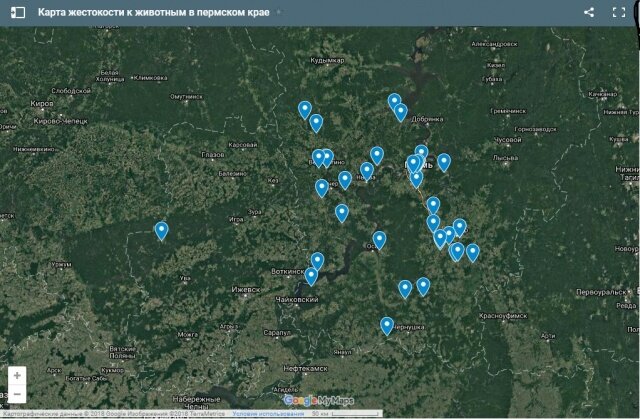Screen dimensions: 640x419
Task: Select the lone pin between Верещагино and Оса
Action: click(342, 213)
